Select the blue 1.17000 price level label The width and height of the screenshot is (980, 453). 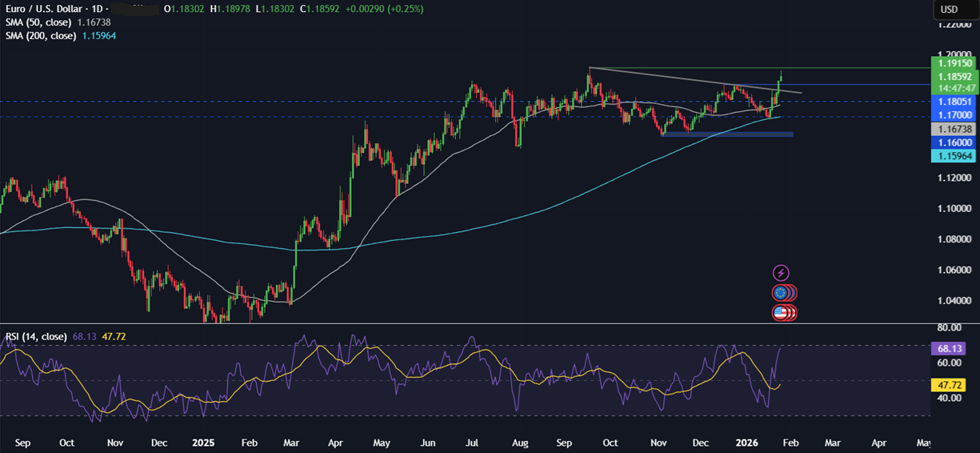coord(955,115)
